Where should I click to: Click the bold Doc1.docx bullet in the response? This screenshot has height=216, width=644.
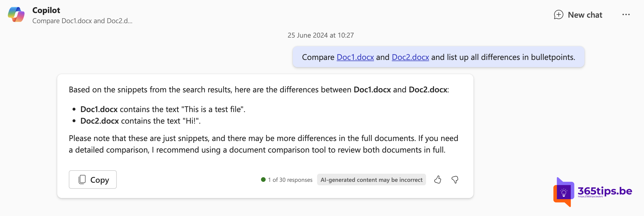tap(99, 109)
